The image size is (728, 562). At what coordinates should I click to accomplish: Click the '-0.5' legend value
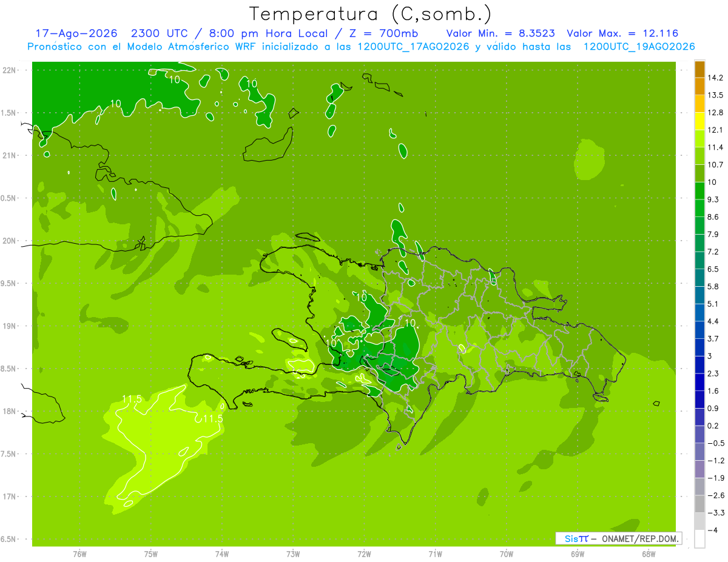pos(715,443)
